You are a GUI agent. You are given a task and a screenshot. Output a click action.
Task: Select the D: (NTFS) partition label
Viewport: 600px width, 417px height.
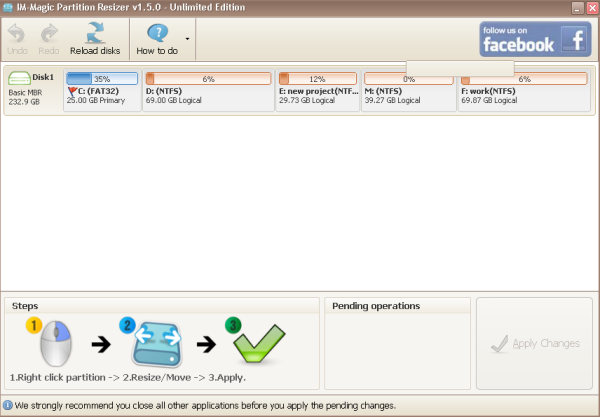164,91
